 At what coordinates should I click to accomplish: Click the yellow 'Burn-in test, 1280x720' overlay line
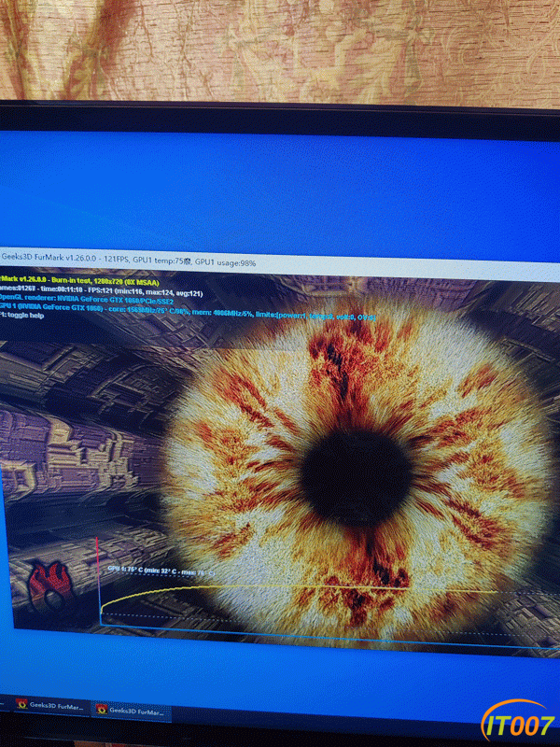(x=79, y=283)
